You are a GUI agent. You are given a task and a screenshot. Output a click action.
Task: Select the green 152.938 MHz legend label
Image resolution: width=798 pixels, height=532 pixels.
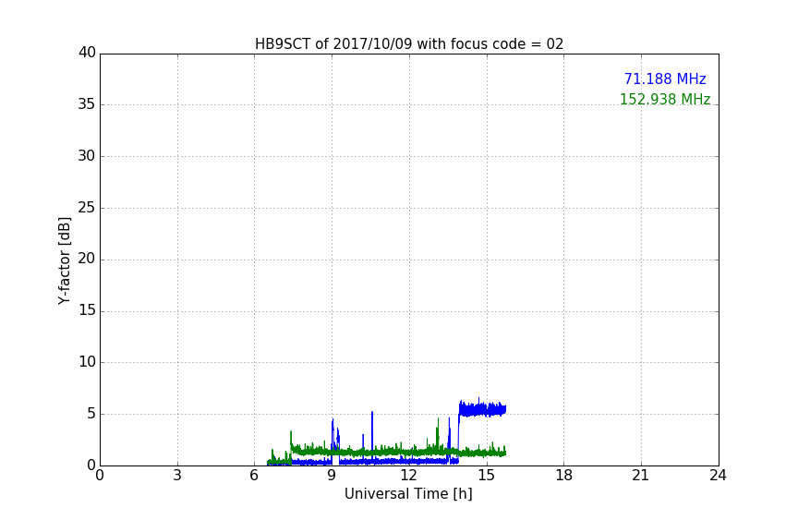665,99
